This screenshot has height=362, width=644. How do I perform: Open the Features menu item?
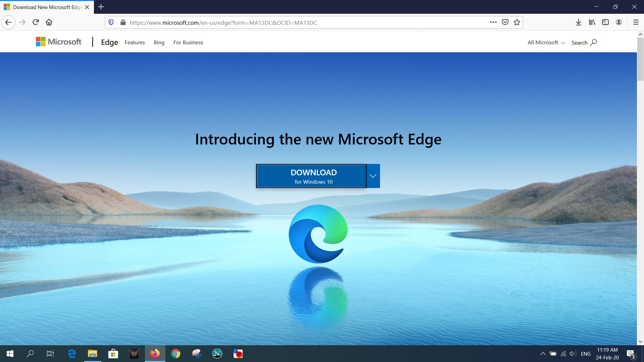pyautogui.click(x=135, y=43)
